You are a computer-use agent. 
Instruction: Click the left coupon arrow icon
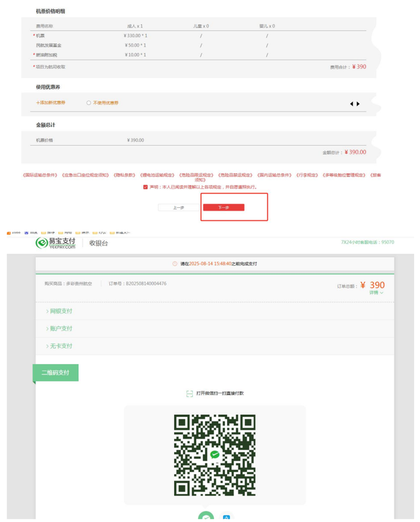[x=351, y=104]
